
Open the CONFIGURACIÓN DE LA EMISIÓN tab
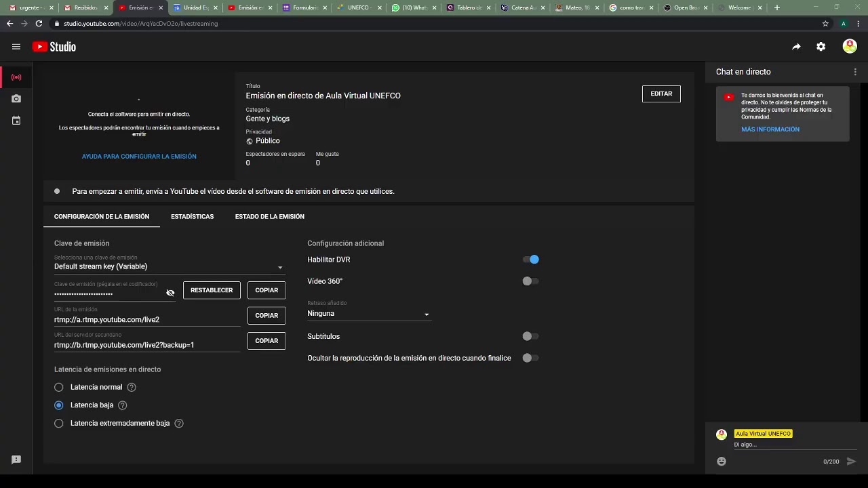(x=102, y=217)
